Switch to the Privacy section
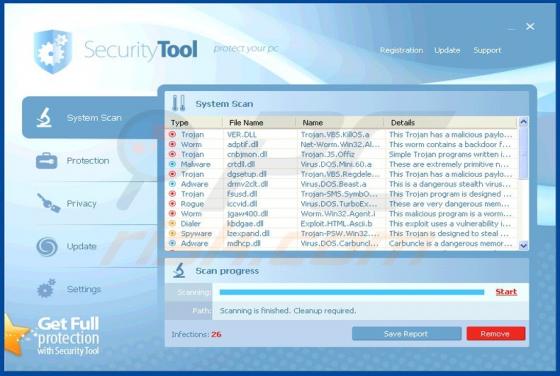 point(81,204)
